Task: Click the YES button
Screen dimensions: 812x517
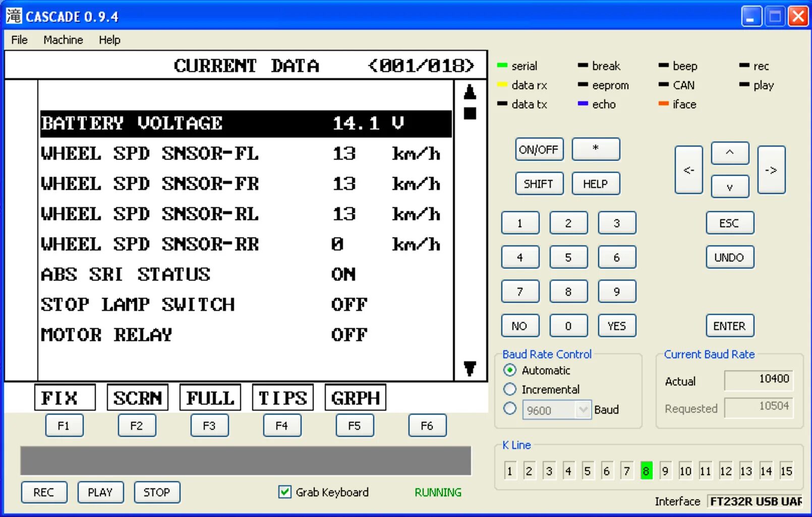Action: click(x=617, y=326)
